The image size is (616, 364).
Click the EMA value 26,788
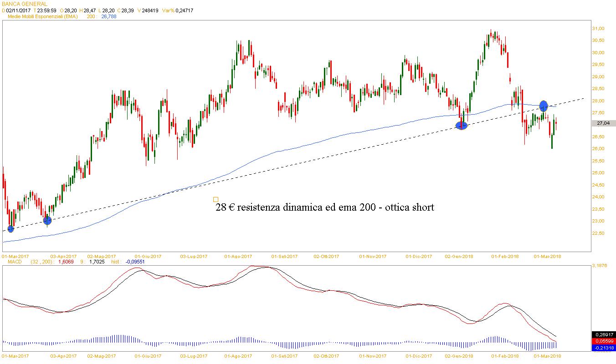[x=109, y=16]
